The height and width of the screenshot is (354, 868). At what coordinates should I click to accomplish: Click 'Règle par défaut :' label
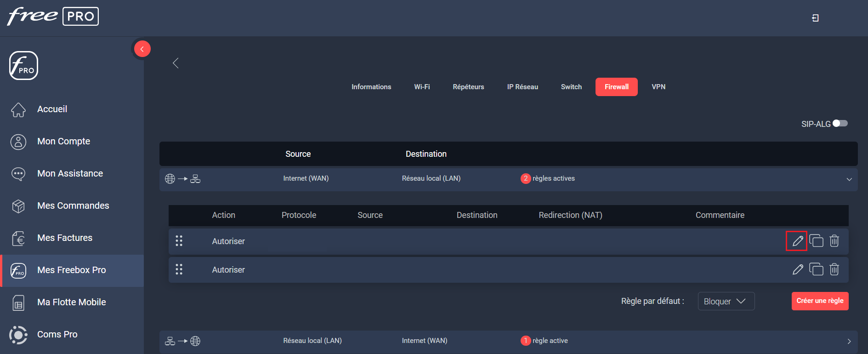tap(652, 301)
